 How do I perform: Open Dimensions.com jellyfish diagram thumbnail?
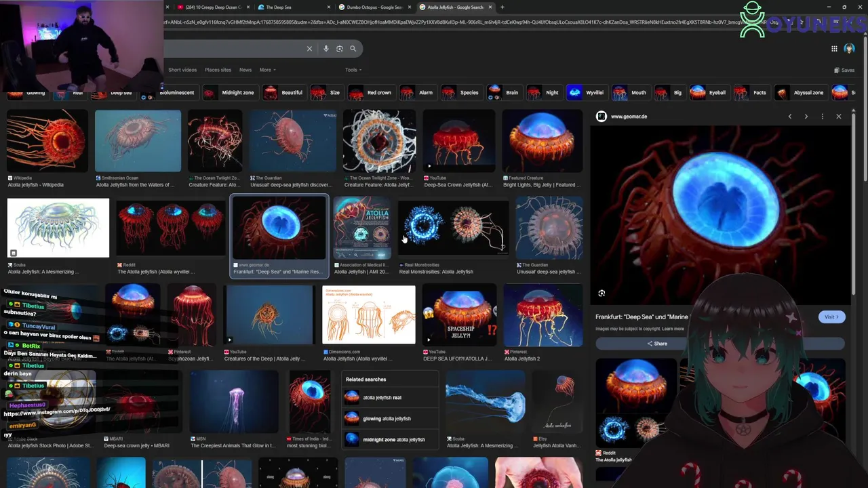click(x=369, y=314)
